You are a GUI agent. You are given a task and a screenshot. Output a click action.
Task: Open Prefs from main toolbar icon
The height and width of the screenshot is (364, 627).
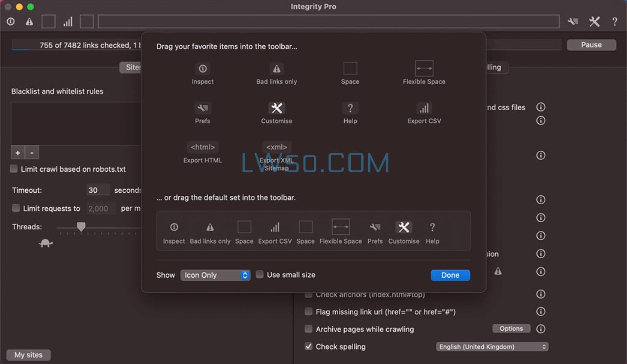tap(573, 21)
